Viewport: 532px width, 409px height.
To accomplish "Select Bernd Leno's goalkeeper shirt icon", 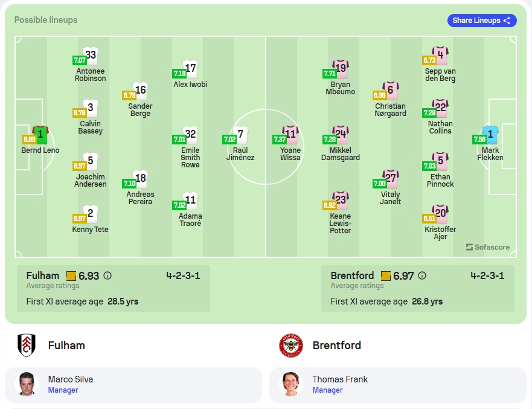I will pos(40,134).
